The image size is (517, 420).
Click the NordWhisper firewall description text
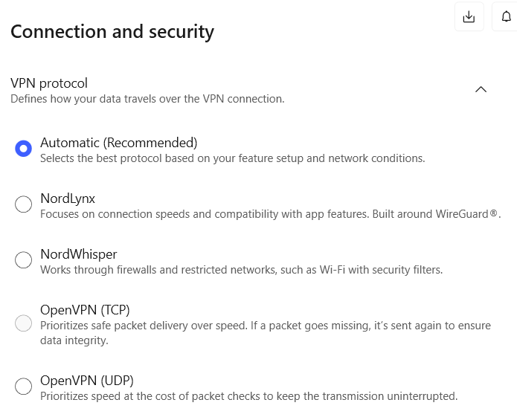click(241, 270)
